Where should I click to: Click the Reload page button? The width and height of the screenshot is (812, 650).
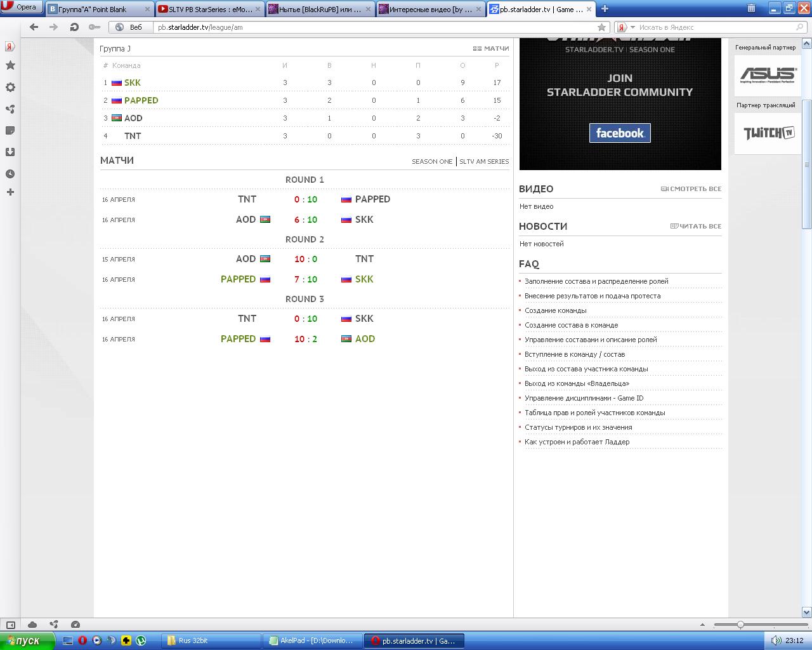pyautogui.click(x=74, y=27)
